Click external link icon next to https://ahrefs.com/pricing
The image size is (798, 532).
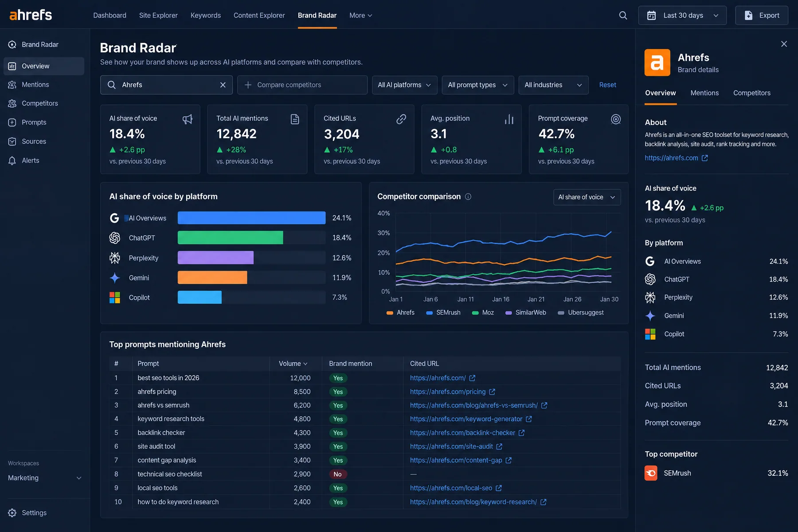coord(492,392)
